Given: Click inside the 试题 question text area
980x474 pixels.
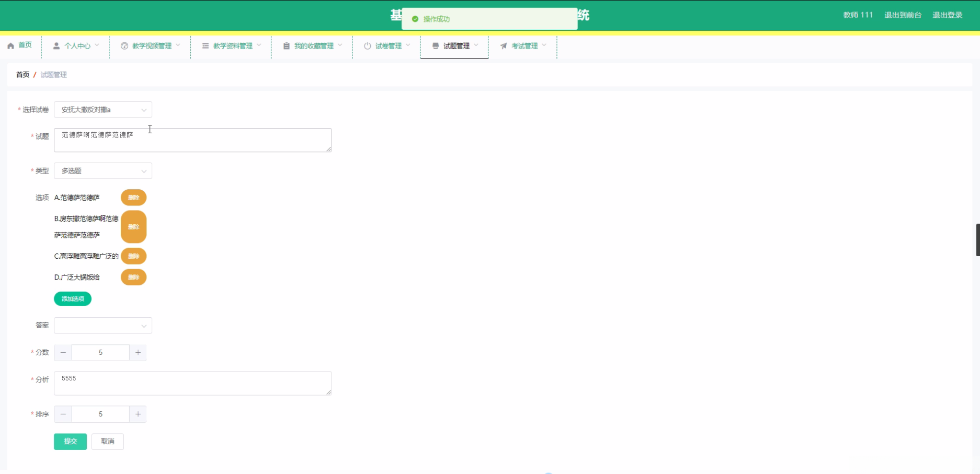Looking at the screenshot, I should point(192,140).
